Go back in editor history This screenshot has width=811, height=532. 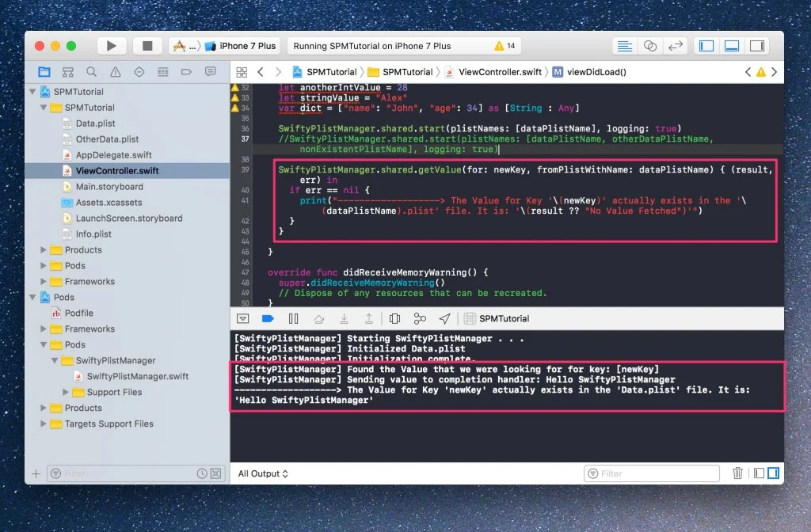click(x=261, y=72)
